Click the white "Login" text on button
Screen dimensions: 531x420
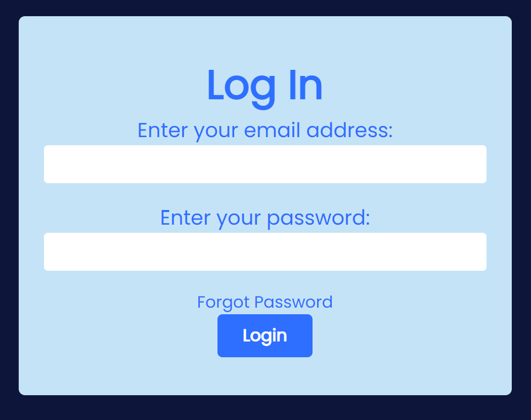click(x=265, y=336)
